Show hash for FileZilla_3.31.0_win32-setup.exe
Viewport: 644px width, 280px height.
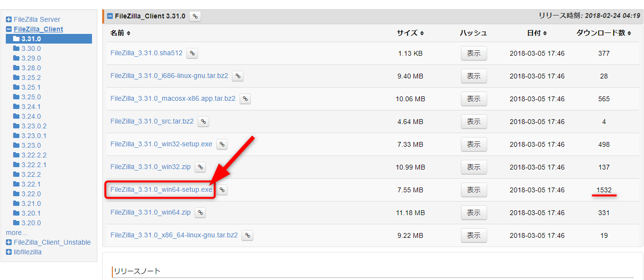pyautogui.click(x=474, y=144)
